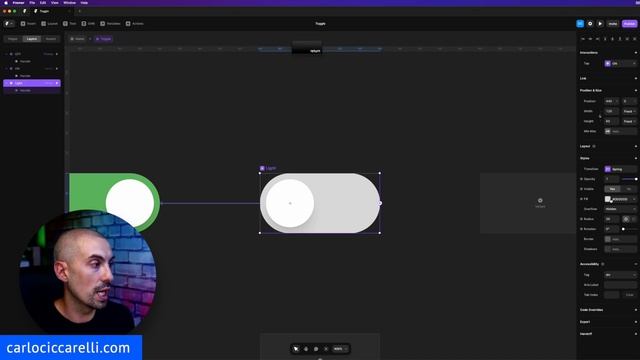Image resolution: width=640 pixels, height=360 pixels.
Task: Switch to the Assets tab
Action: tap(51, 39)
